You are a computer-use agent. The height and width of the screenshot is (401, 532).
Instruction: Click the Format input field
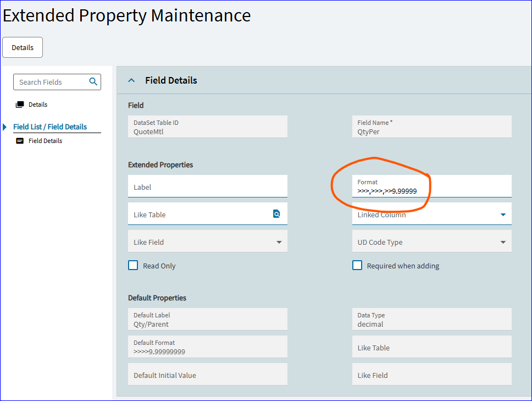point(432,186)
